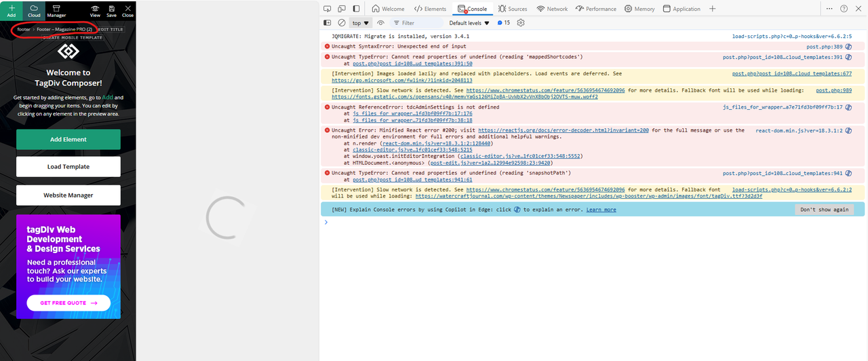This screenshot has height=361, width=868.
Task: Toggle device emulation in DevTools
Action: (x=342, y=9)
